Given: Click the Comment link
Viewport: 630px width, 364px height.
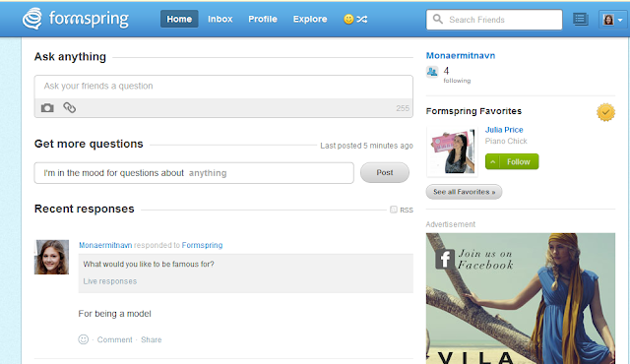Looking at the screenshot, I should point(114,339).
